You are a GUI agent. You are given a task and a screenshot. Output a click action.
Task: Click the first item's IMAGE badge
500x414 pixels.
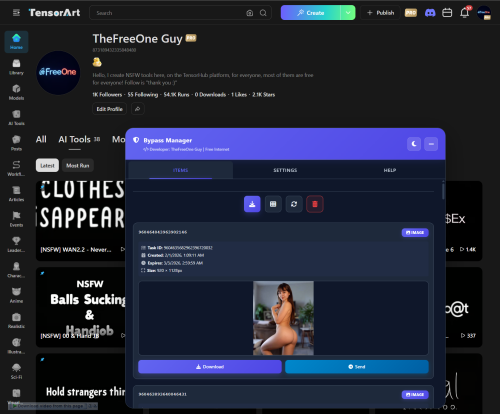415,232
